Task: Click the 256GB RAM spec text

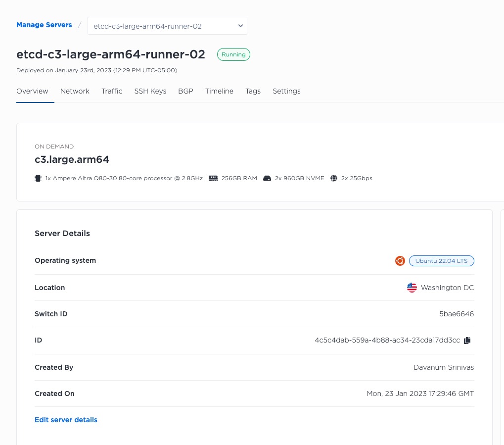Action: [239, 178]
